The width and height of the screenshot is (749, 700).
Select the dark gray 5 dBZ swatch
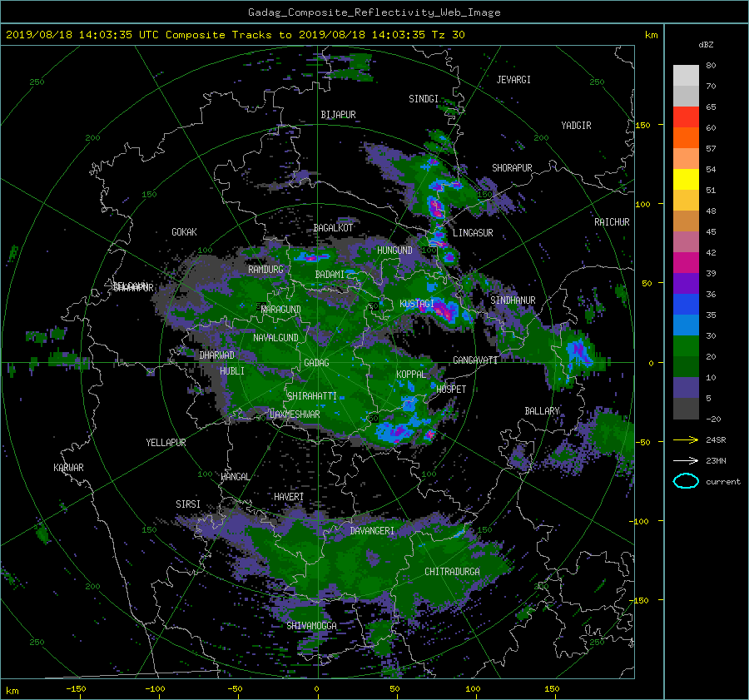pos(686,408)
